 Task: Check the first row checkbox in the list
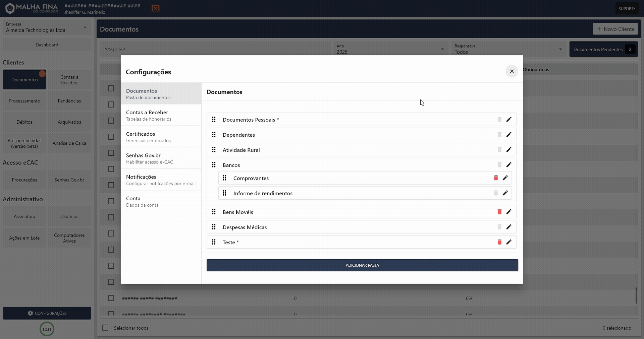point(111,88)
